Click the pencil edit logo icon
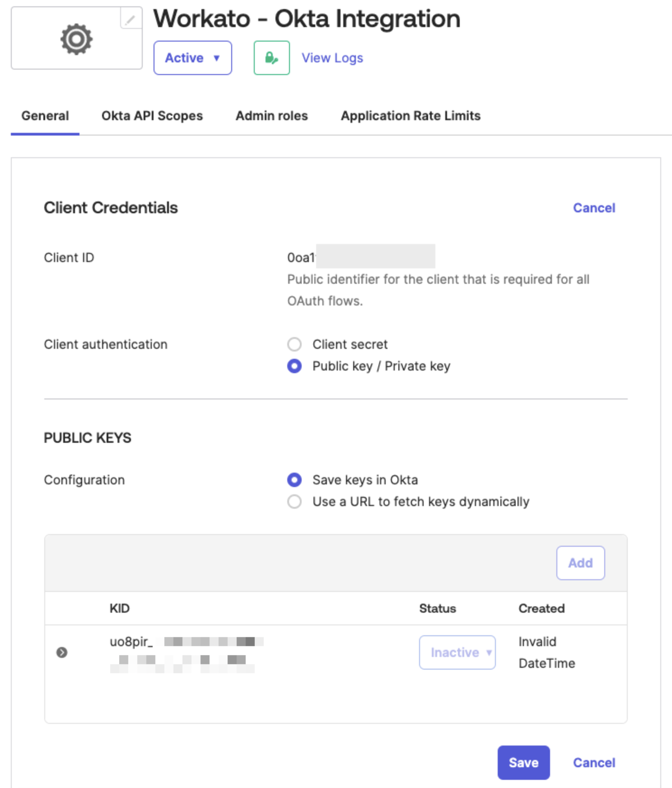The image size is (672, 788). (131, 19)
